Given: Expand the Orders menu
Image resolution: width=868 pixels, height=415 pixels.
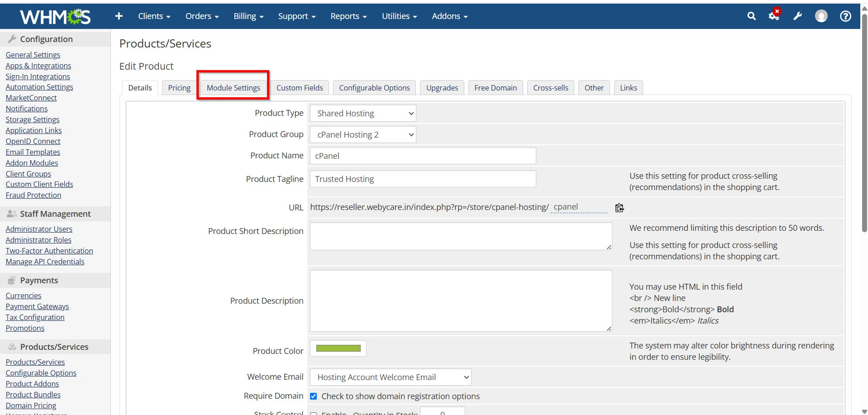Looking at the screenshot, I should 202,16.
